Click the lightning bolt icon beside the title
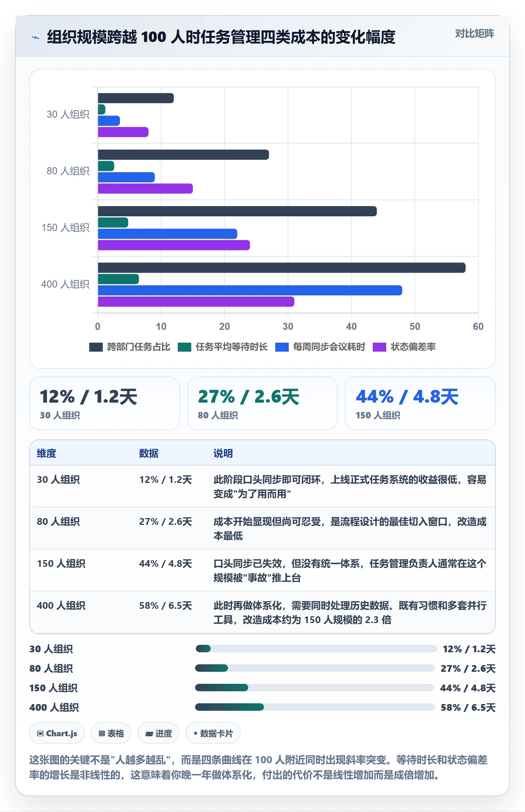 point(35,37)
